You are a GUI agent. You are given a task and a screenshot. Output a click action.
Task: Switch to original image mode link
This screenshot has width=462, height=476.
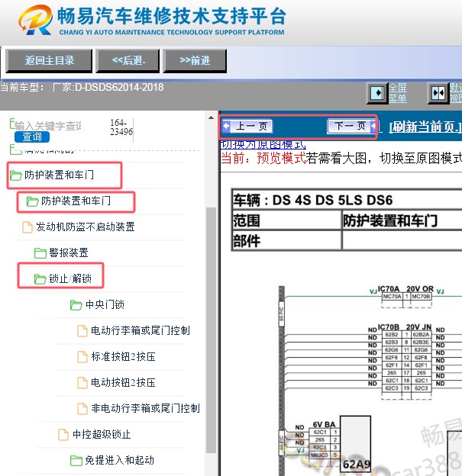[263, 145]
